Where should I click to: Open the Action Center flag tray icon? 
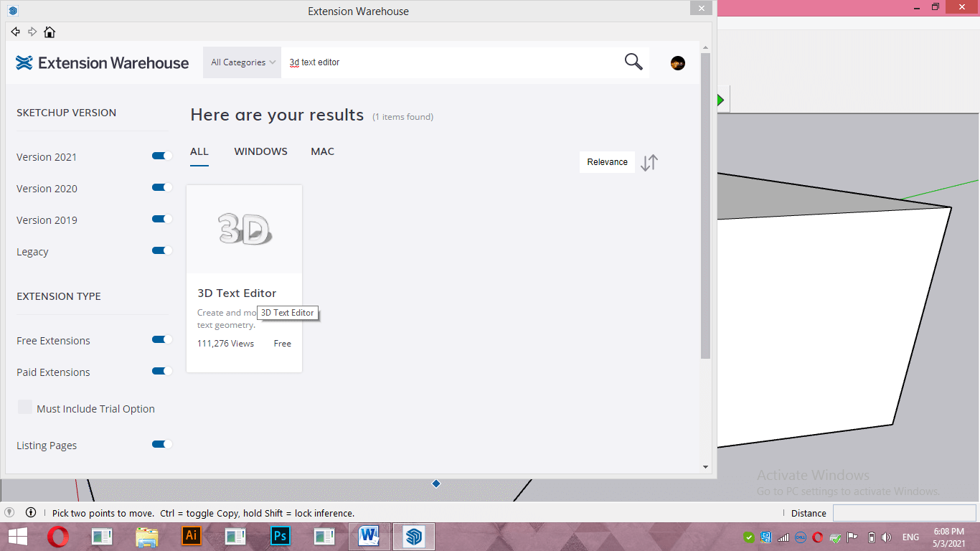click(x=853, y=537)
